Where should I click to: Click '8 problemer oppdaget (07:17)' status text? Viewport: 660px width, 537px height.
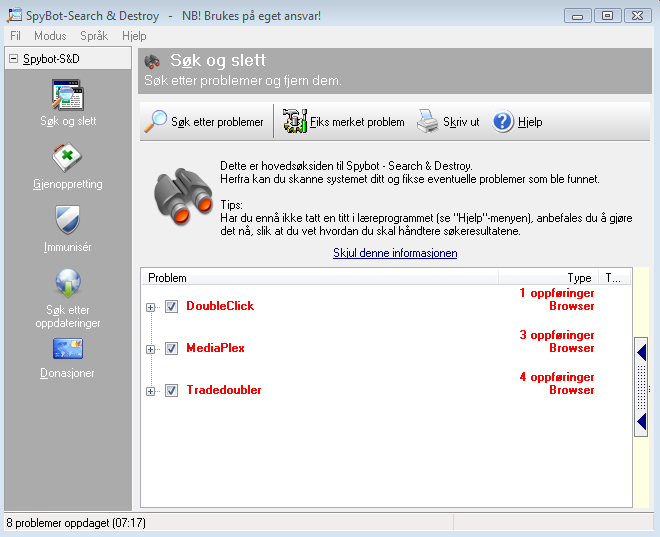76,523
